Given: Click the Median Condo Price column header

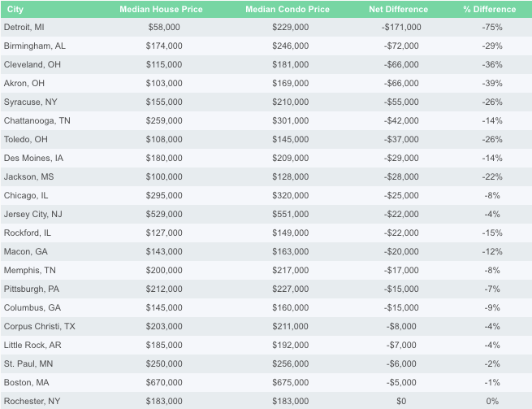Looking at the screenshot, I should [288, 9].
